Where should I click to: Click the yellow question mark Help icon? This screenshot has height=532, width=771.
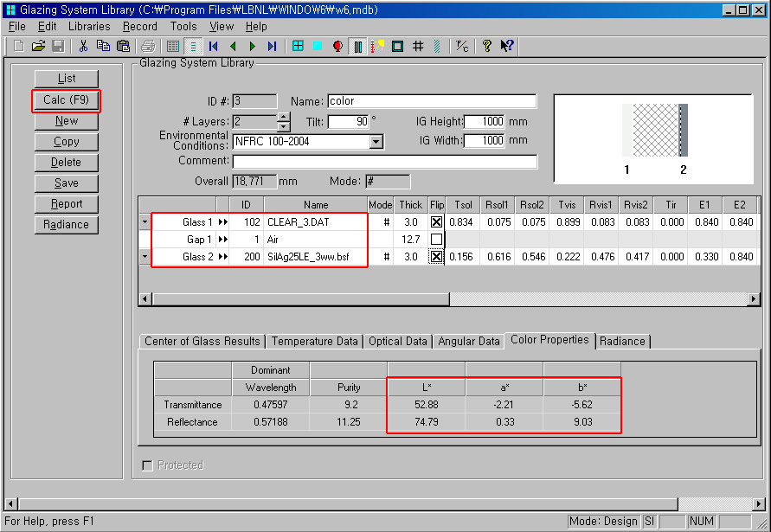pyautogui.click(x=487, y=46)
